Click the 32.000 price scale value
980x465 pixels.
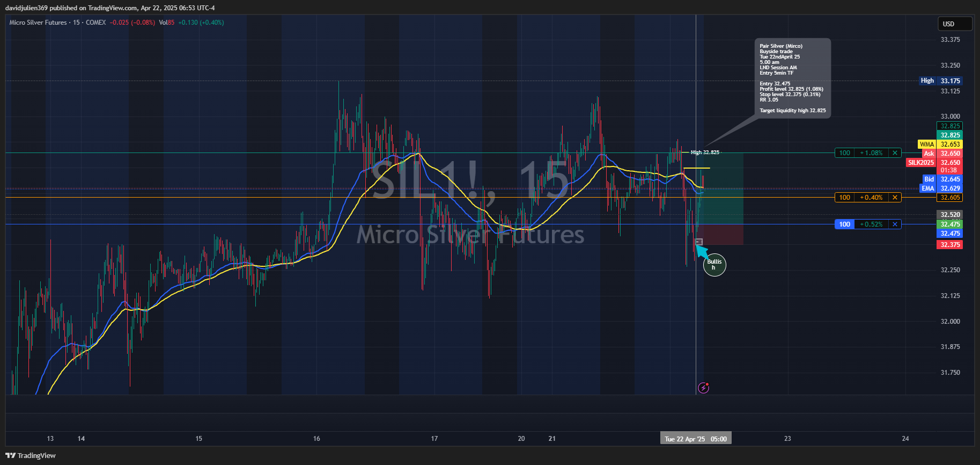pos(950,322)
